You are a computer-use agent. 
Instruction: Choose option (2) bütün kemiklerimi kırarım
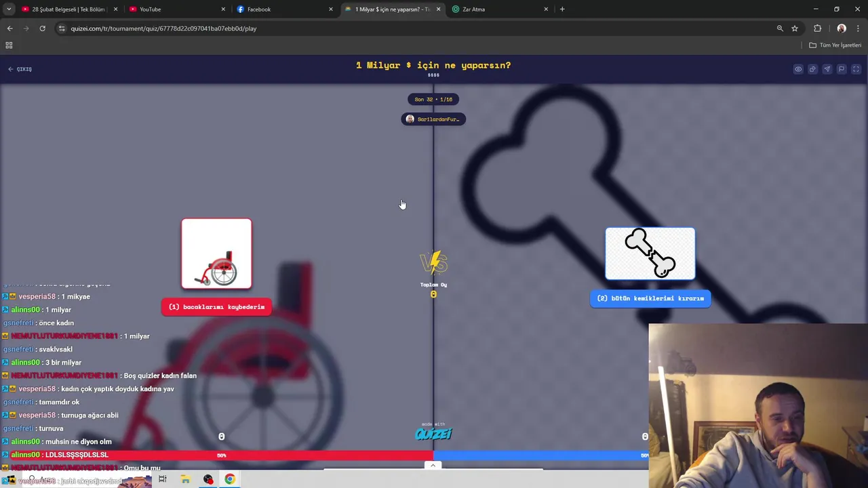650,298
